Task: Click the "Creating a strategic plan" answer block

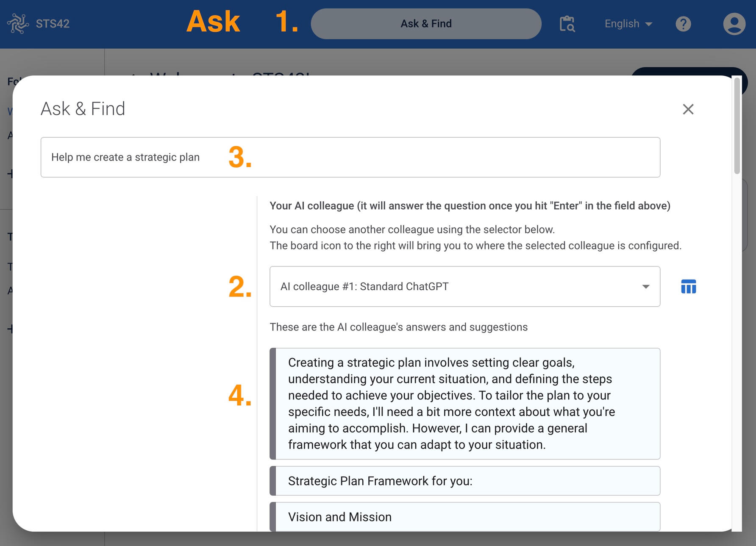Action: (x=465, y=403)
